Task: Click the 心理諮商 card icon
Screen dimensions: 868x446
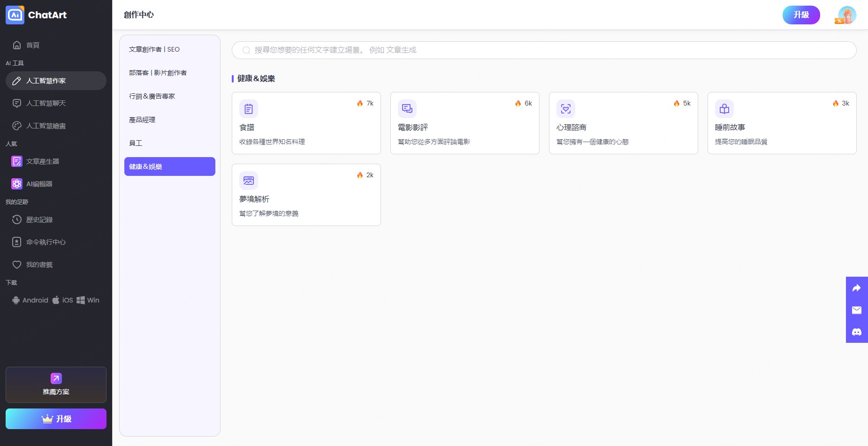Action: pos(566,109)
